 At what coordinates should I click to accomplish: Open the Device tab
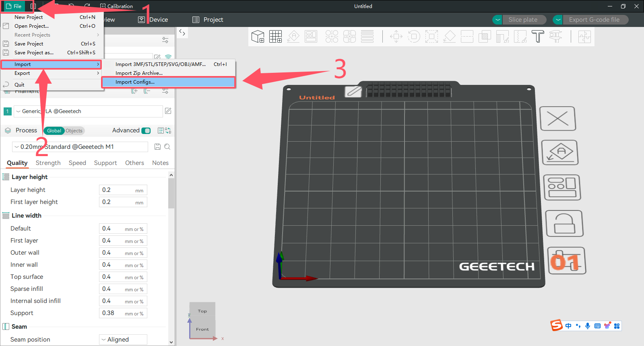coord(153,20)
